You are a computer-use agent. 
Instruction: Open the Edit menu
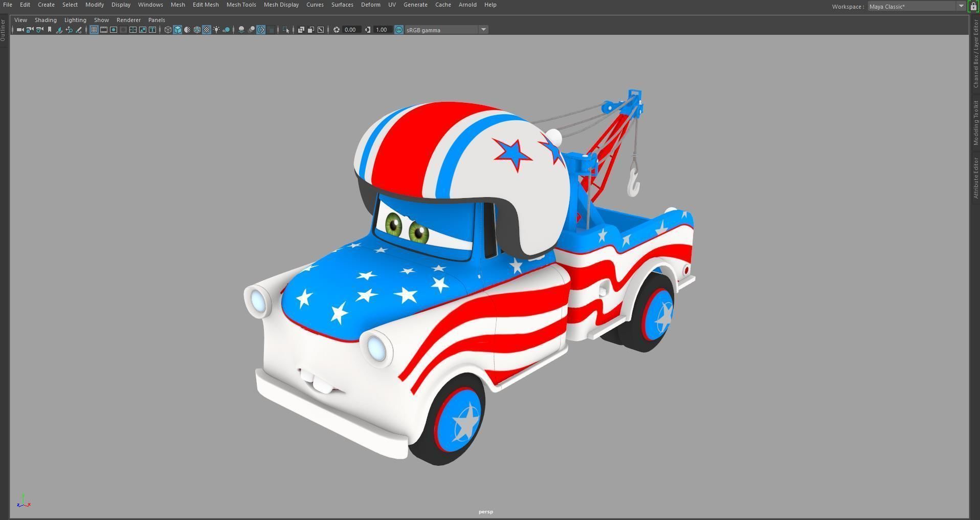25,5
